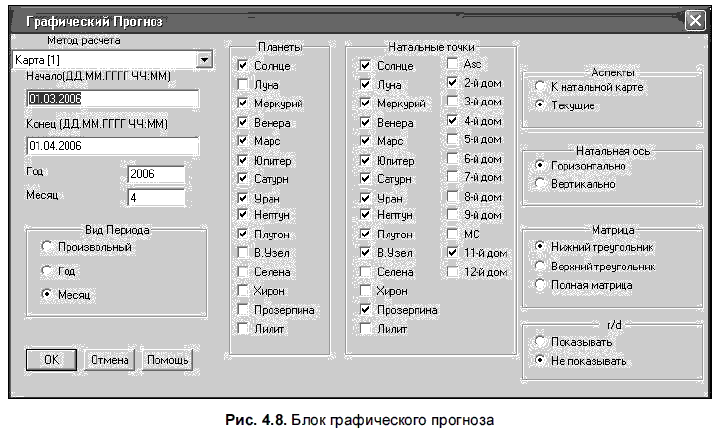
Task: Uncheck Прозерпина in Натальные точки
Action: 365,310
